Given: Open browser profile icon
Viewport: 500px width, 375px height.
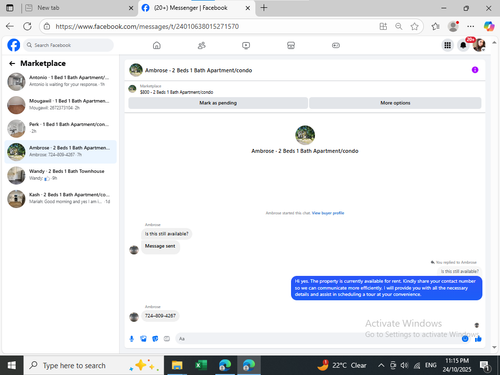Looking at the screenshot, I should pyautogui.click(x=453, y=26).
